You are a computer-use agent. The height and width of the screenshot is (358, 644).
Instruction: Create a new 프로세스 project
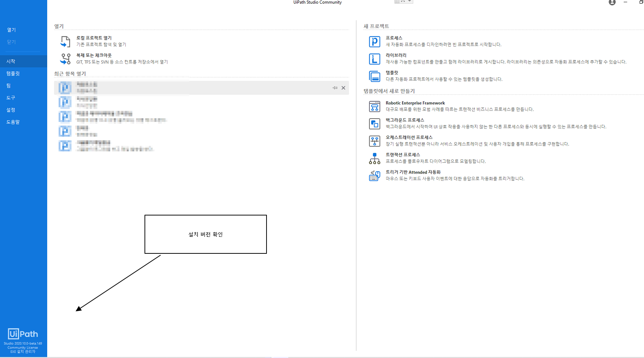click(x=394, y=38)
